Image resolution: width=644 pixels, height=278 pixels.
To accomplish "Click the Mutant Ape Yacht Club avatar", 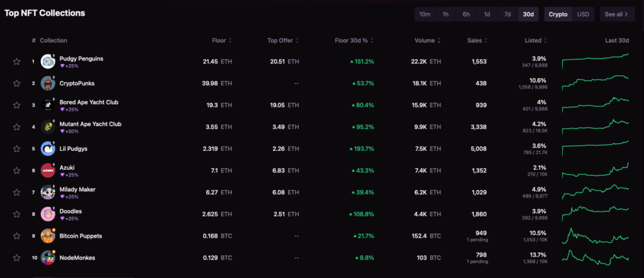I will point(48,127).
